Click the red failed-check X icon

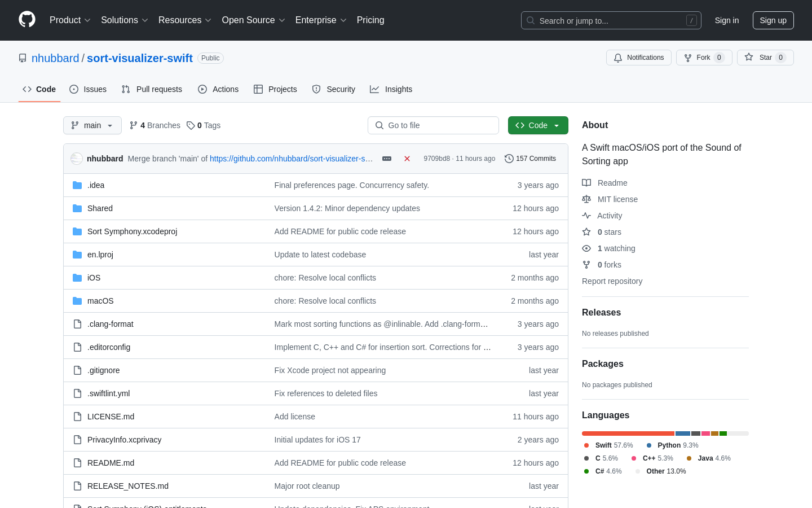point(407,159)
